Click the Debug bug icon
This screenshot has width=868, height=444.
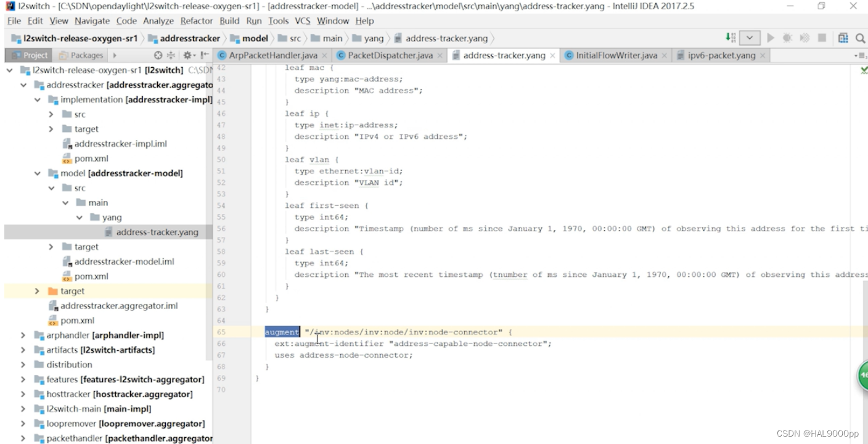[787, 38]
